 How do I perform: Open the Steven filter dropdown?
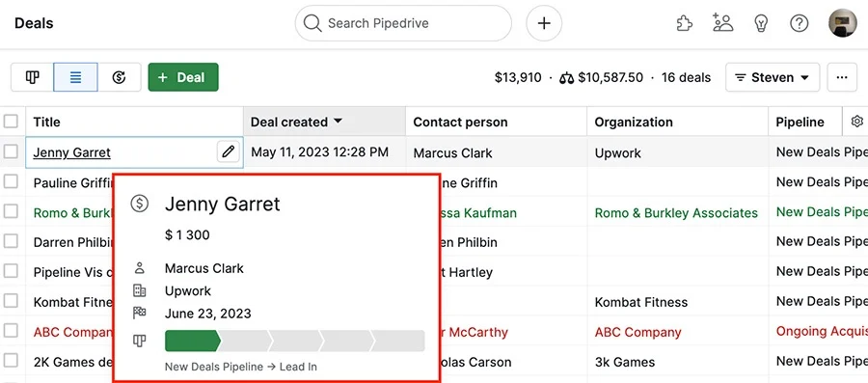[773, 77]
